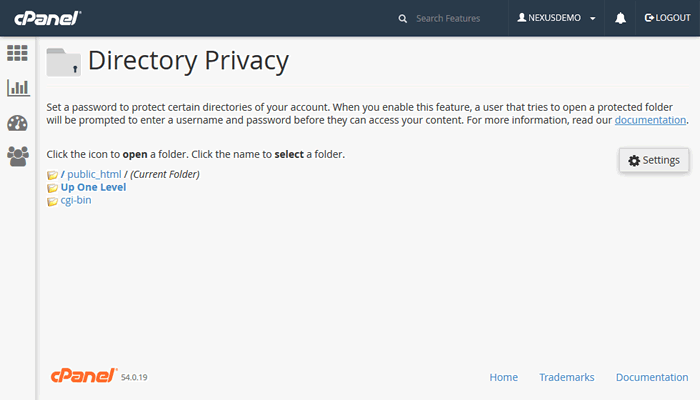Select the cgi-bin folder name
700x400 pixels.
[76, 200]
